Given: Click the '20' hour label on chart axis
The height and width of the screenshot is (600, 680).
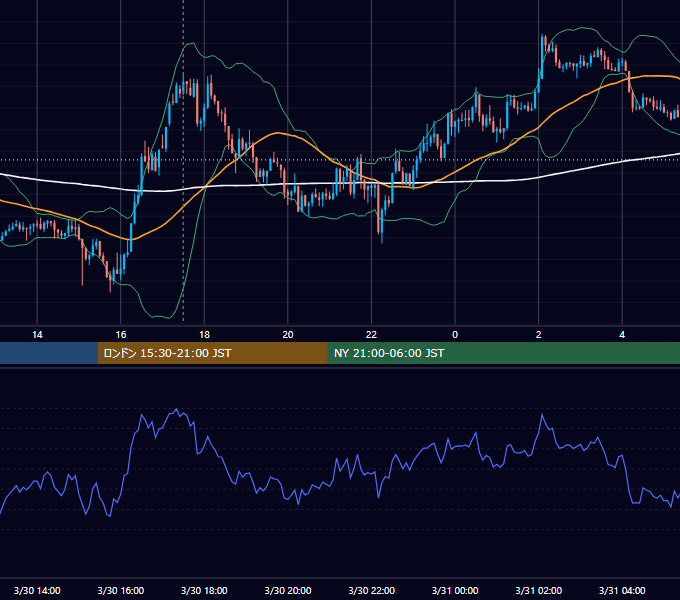Looking at the screenshot, I should tap(288, 335).
